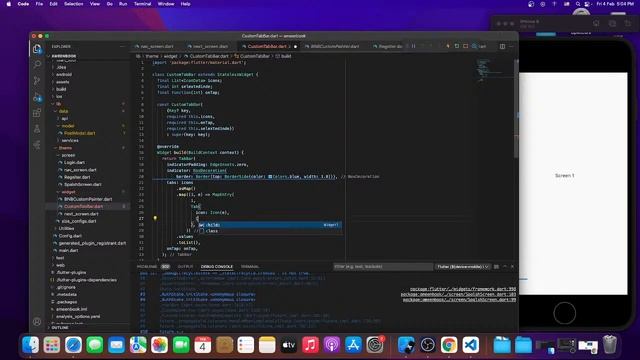
Task: Open Register.dart in the Explorer
Action: pyautogui.click(x=77, y=177)
